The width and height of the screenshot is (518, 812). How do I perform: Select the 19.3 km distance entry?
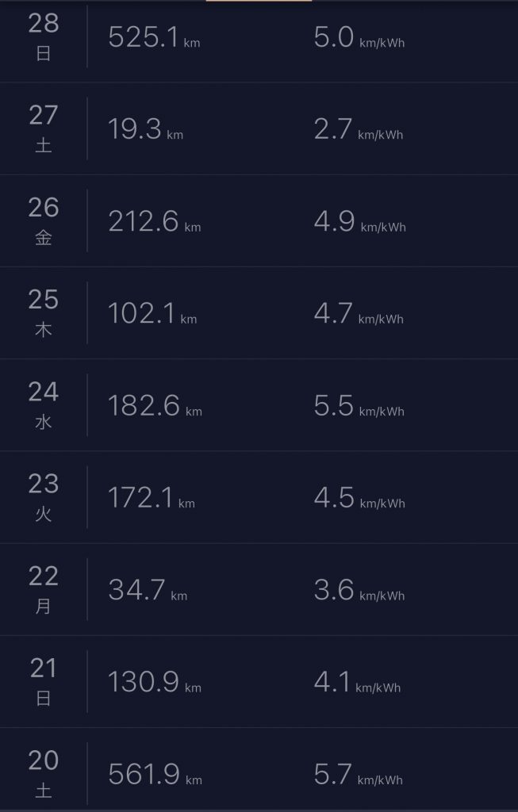pyautogui.click(x=145, y=129)
